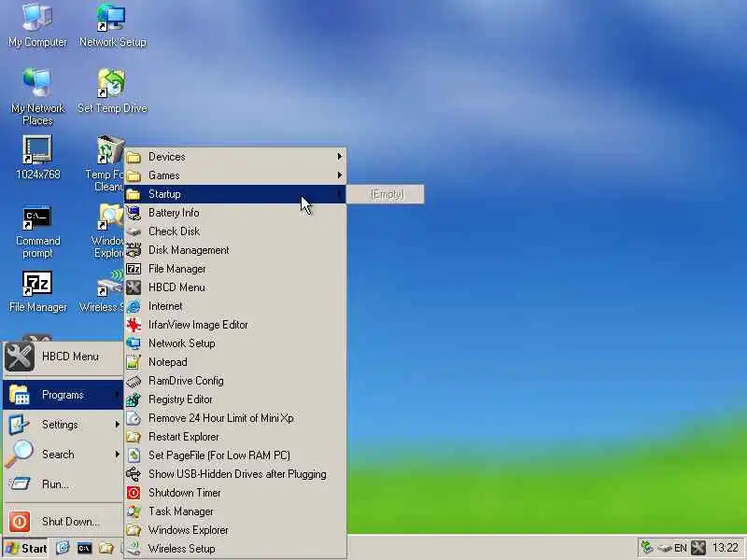Screen dimensions: 747x560
Task: Select Restart Explorer from Programs menu
Action: [235, 437]
